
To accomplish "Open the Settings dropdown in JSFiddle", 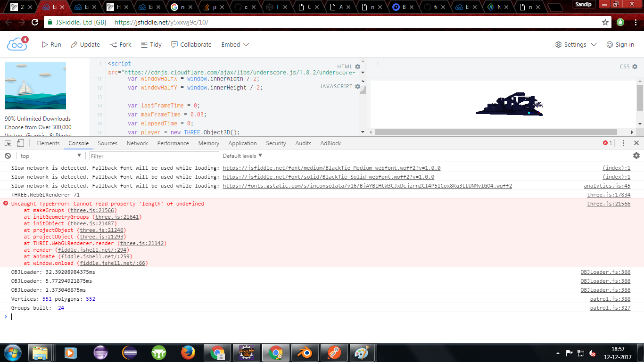I will point(576,44).
